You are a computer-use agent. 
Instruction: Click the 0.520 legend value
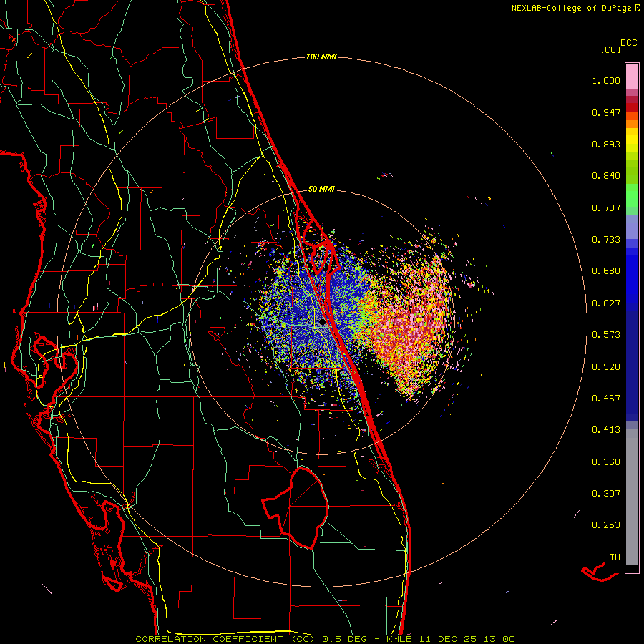pos(606,367)
